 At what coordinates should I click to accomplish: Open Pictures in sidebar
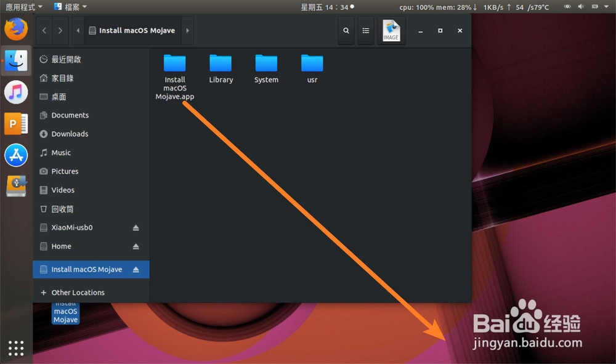coord(91,171)
